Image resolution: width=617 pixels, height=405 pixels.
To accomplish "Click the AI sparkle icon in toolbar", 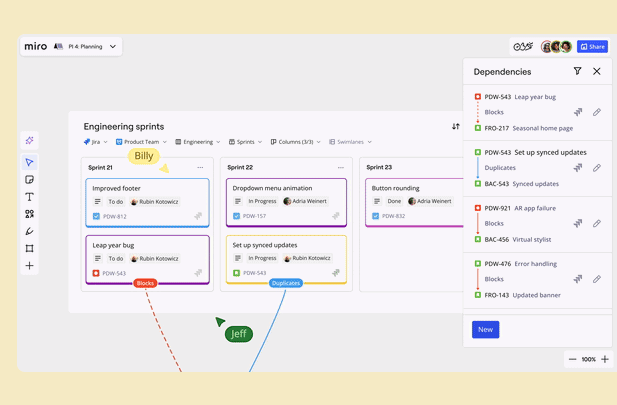I will tap(30, 141).
